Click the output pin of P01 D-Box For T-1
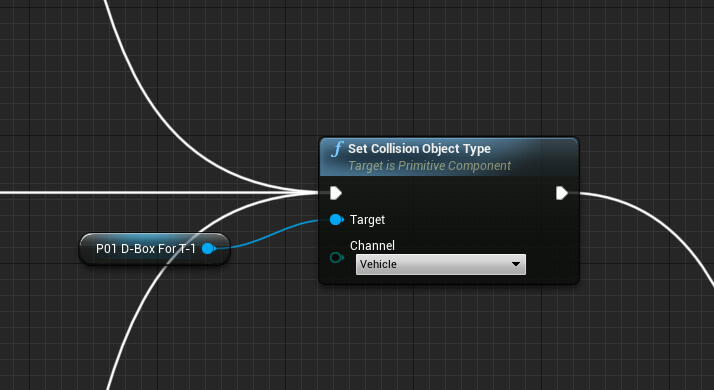 point(209,249)
